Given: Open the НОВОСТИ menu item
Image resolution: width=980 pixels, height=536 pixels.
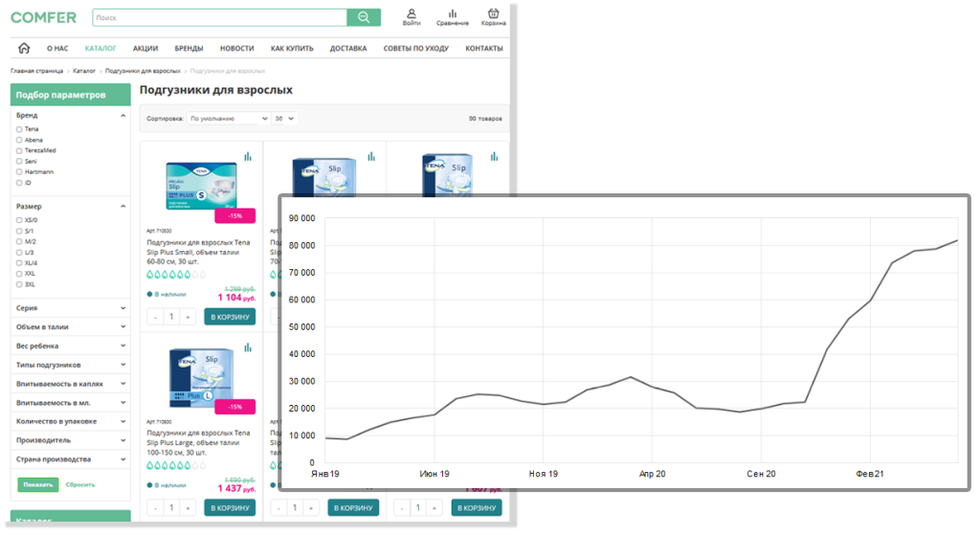Looking at the screenshot, I should coord(237,48).
